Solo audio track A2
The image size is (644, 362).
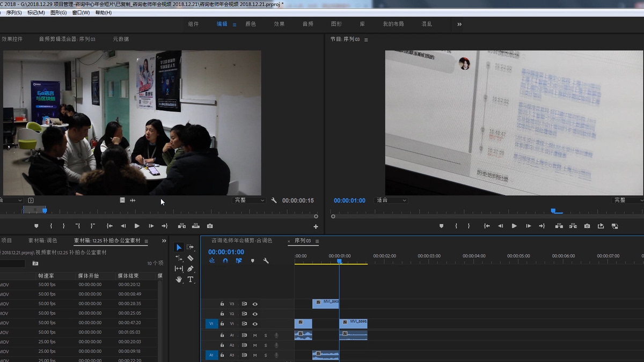(265, 345)
